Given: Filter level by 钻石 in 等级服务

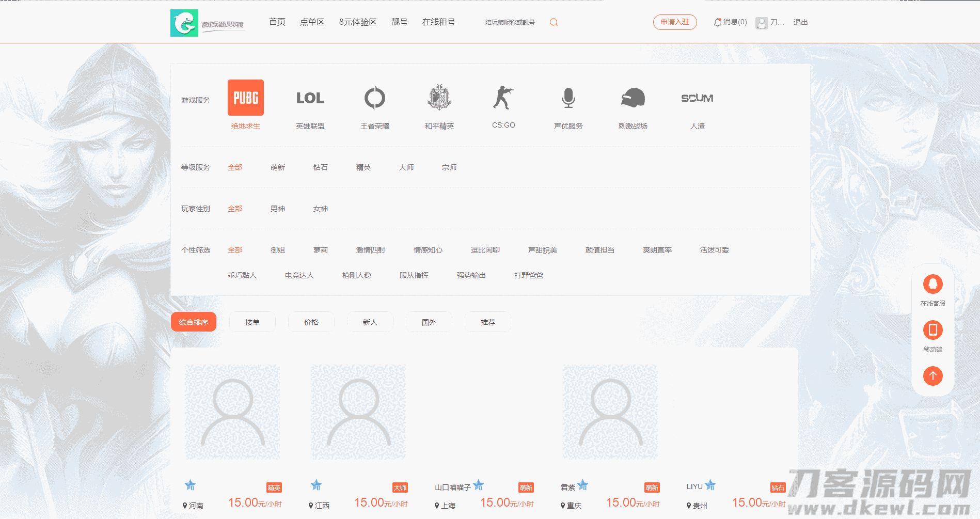Looking at the screenshot, I should pyautogui.click(x=321, y=167).
